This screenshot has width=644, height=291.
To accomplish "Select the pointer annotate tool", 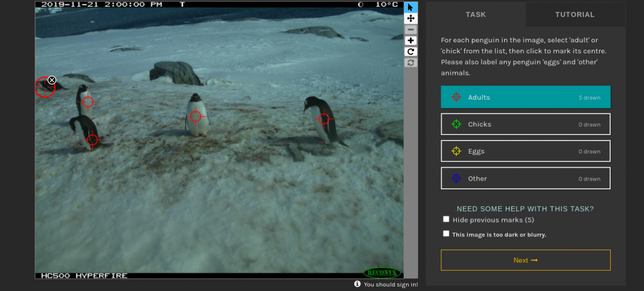I will point(411,7).
